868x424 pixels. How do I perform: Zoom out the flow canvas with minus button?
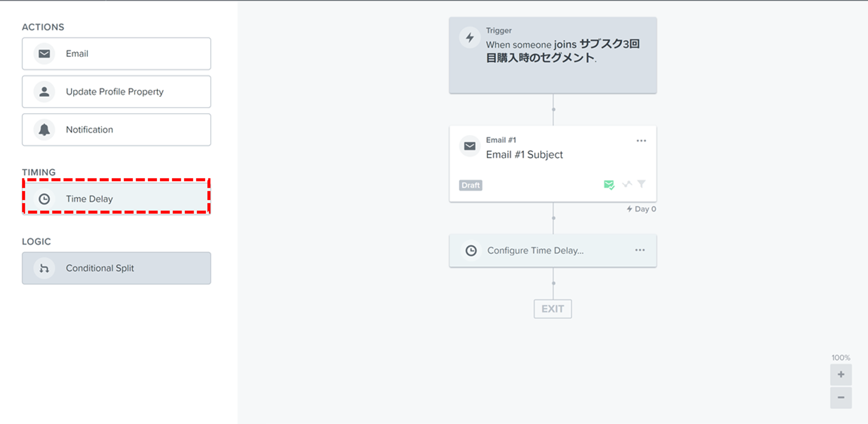841,397
